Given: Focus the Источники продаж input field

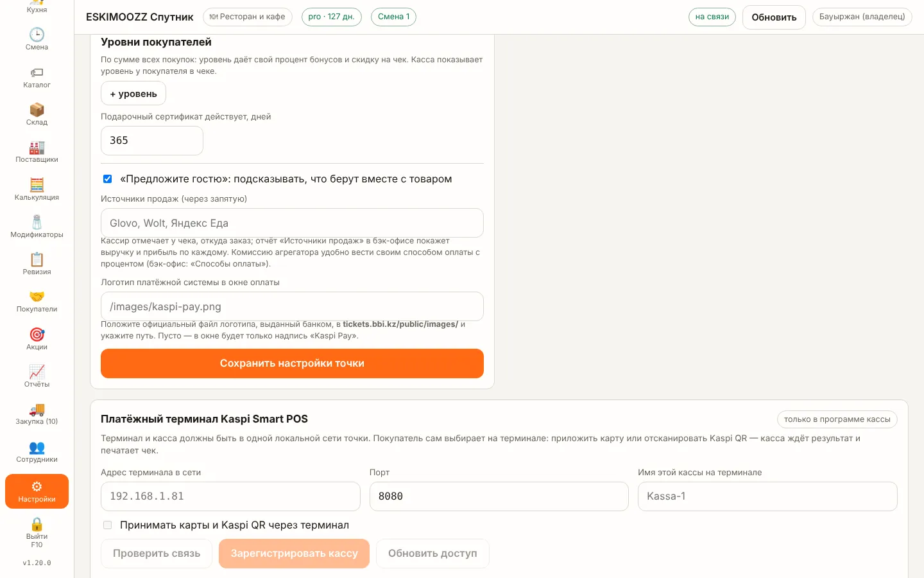Looking at the screenshot, I should [x=292, y=223].
